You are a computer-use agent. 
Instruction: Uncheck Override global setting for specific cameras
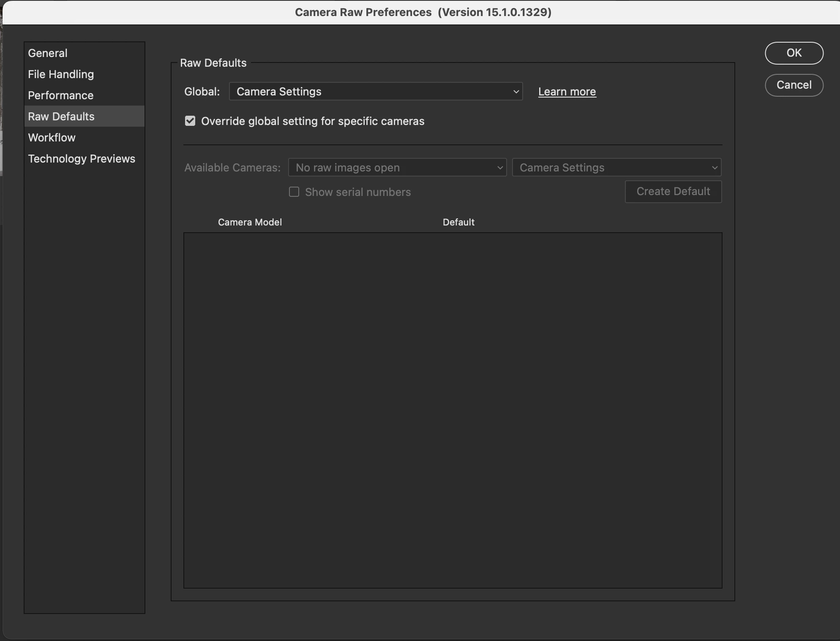tap(190, 121)
